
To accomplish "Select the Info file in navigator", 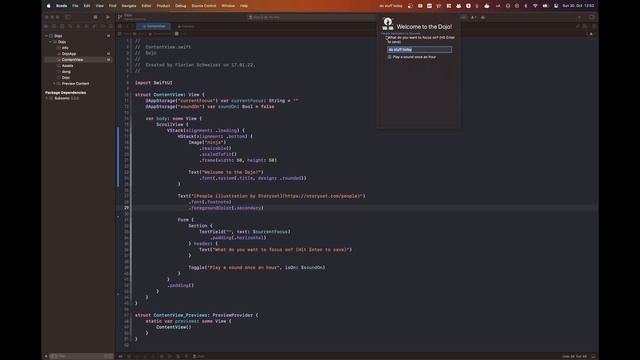I will coord(65,48).
